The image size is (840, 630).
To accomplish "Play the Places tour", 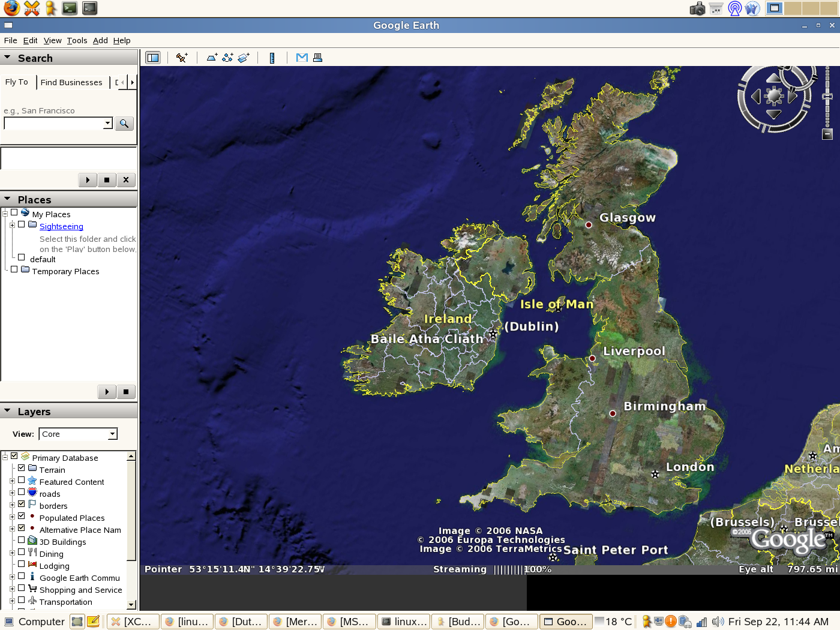I will (x=107, y=392).
